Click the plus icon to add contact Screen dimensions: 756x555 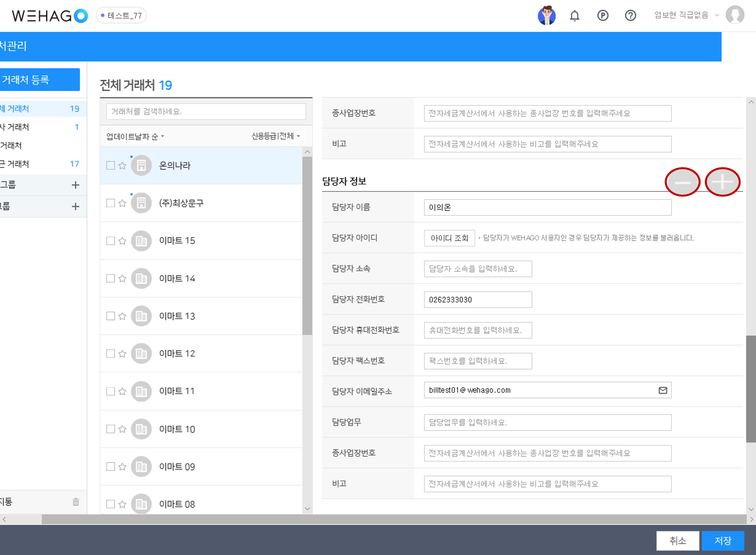coord(722,182)
